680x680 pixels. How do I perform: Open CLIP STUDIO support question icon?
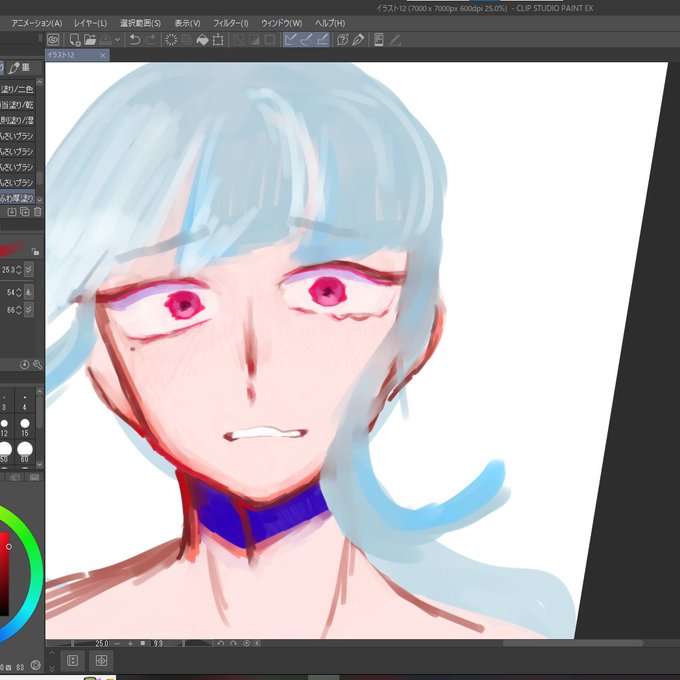[x=342, y=40]
